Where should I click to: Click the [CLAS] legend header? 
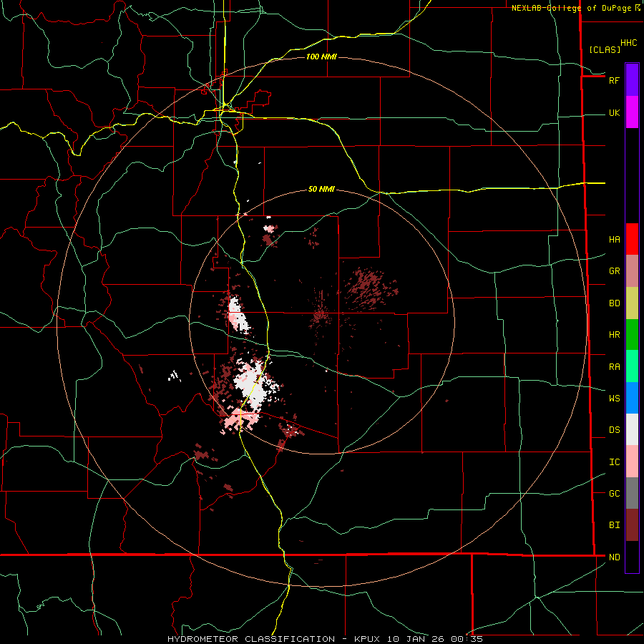click(x=605, y=49)
